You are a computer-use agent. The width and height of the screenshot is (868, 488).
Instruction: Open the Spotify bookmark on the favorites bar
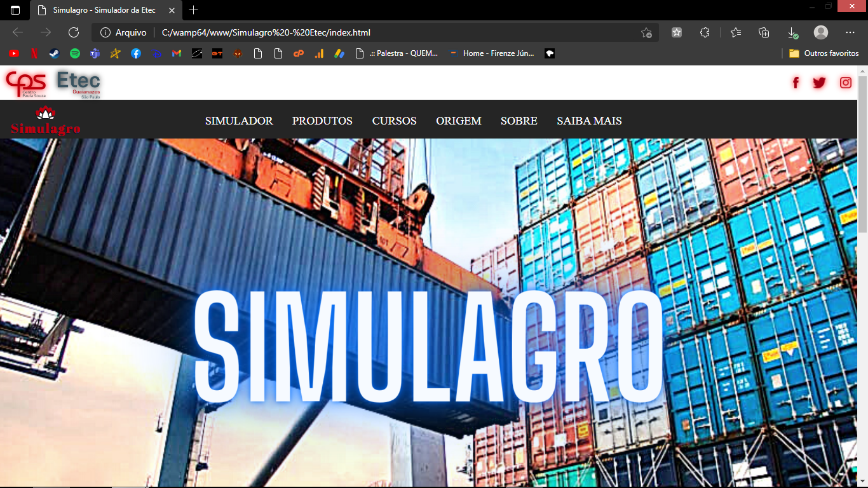[76, 53]
